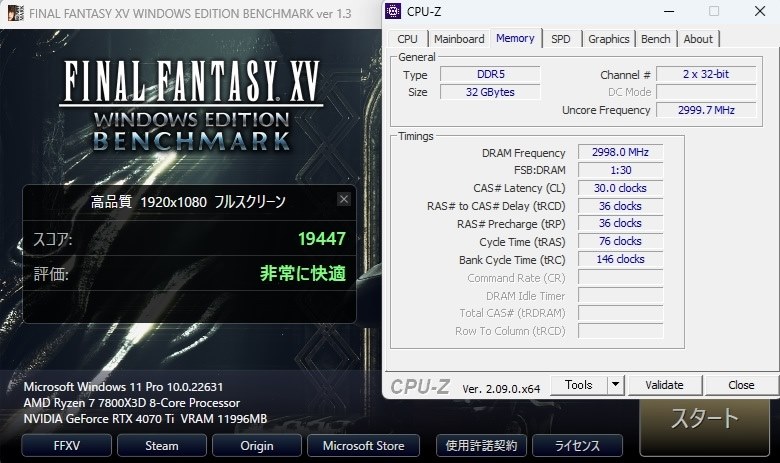Viewport: 780px width, 463px height.
Task: Open the SPD tab
Action: coord(561,39)
